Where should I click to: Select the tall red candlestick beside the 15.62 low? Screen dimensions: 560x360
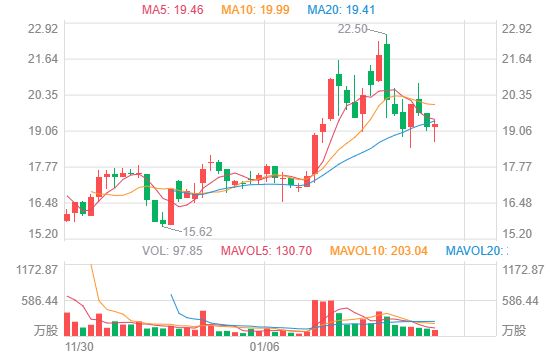171,207
